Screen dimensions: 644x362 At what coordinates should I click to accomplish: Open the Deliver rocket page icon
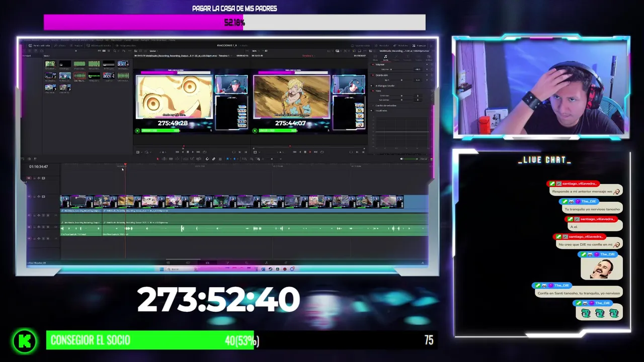coord(286,263)
